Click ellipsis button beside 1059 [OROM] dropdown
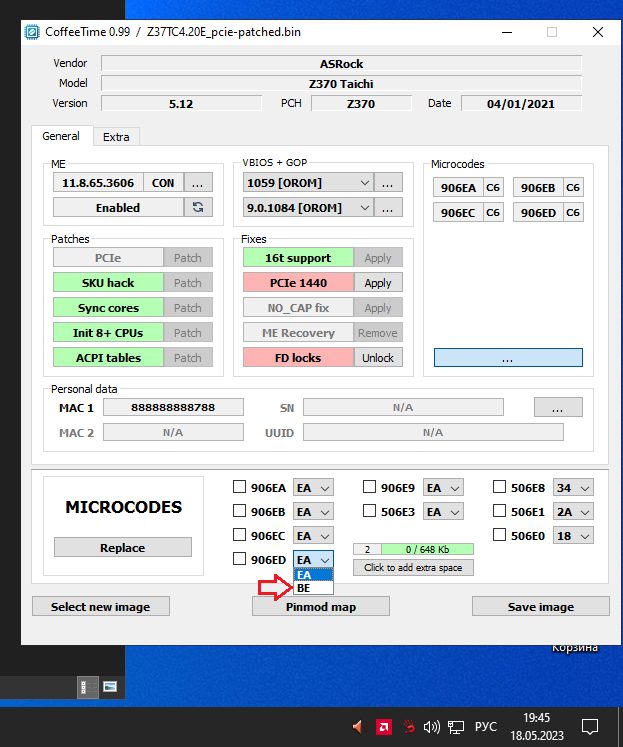The image size is (623, 747). (x=388, y=183)
